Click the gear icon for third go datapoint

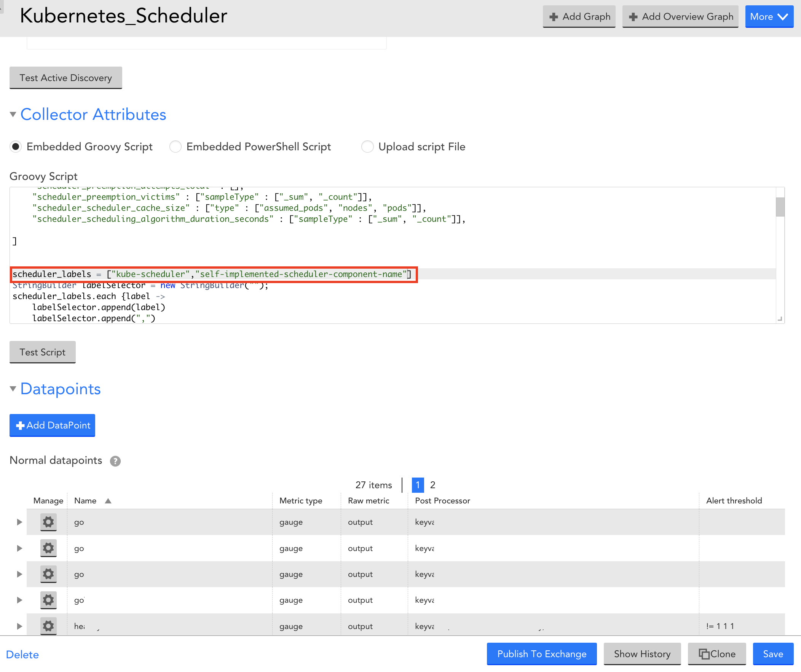coord(47,574)
